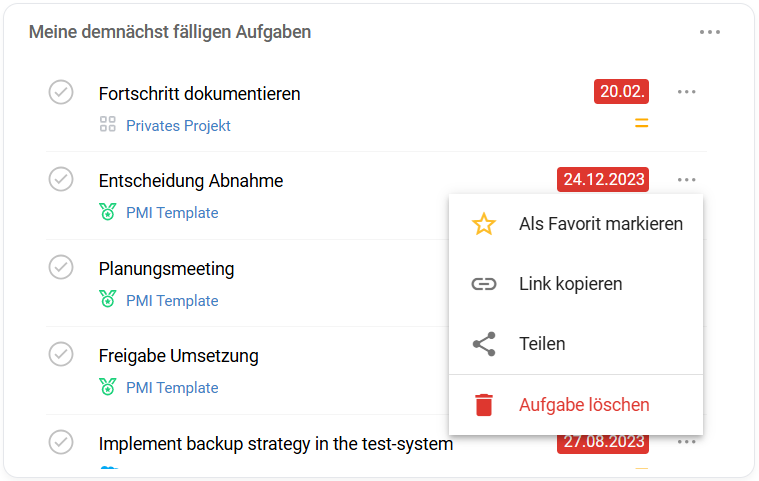Open more options for Fortschritt dokumentieren
759x481 pixels.
[x=686, y=92]
